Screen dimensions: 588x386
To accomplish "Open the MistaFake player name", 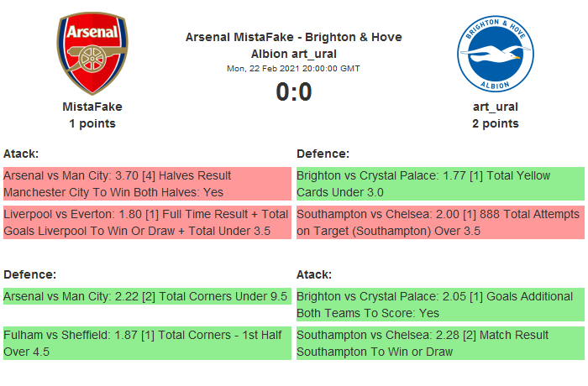I will click(x=92, y=107).
